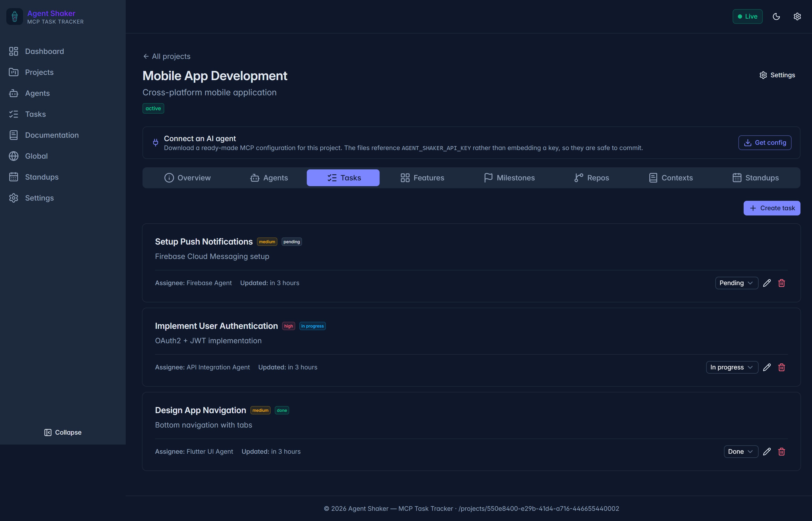The image size is (812, 521).
Task: Open project Settings next to title
Action: click(x=777, y=75)
